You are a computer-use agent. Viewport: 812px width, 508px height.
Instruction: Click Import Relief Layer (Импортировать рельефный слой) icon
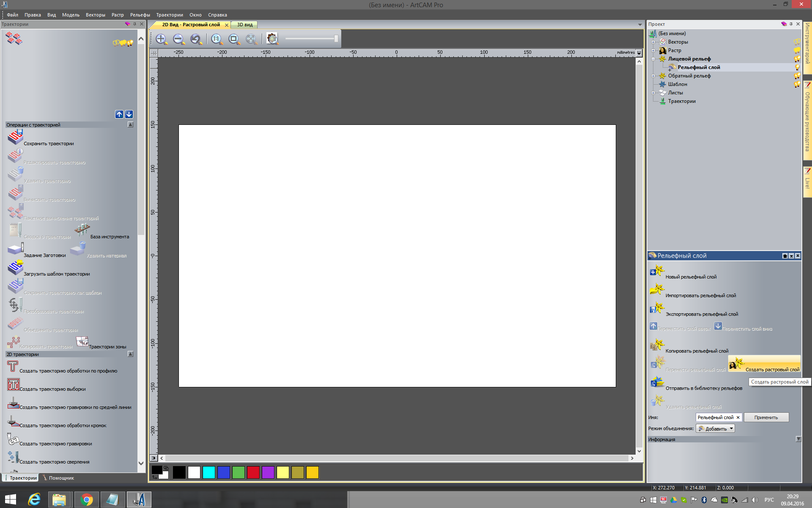coord(657,290)
